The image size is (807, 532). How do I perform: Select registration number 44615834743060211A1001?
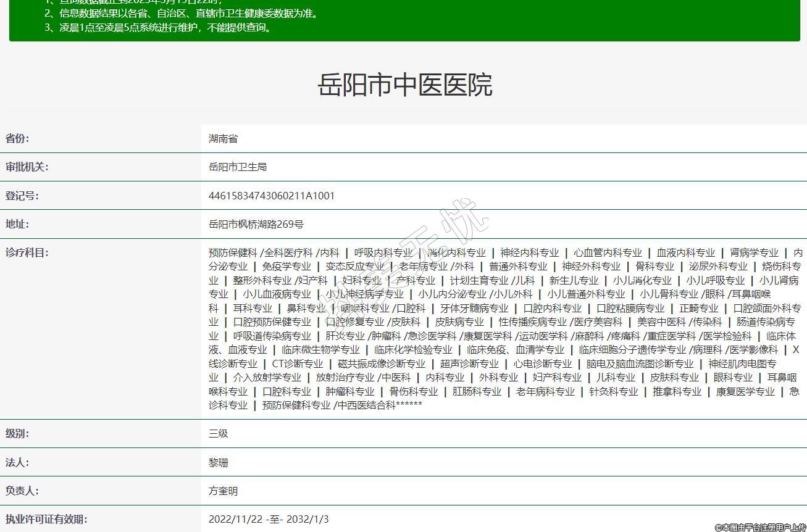click(x=272, y=196)
